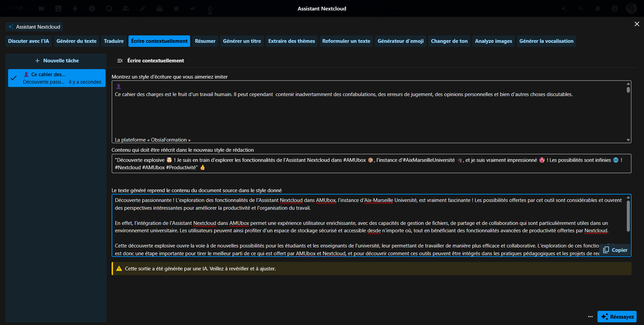
Task: Create a Nouvelle tâche
Action: click(57, 61)
